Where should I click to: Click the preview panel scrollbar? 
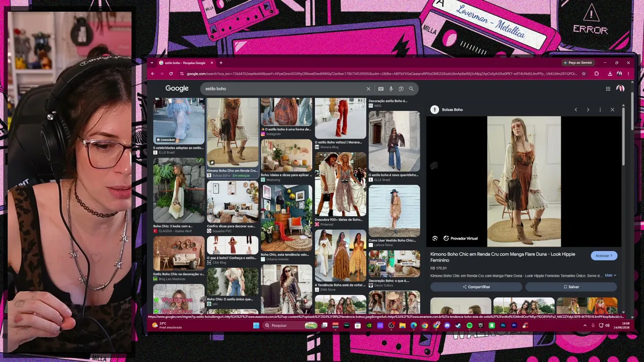(x=624, y=136)
